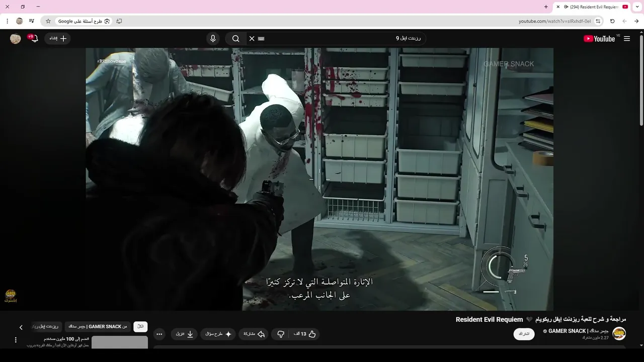Go to the YouTube home logo
Image resolution: width=644 pixels, height=362 pixels.
pos(599,39)
